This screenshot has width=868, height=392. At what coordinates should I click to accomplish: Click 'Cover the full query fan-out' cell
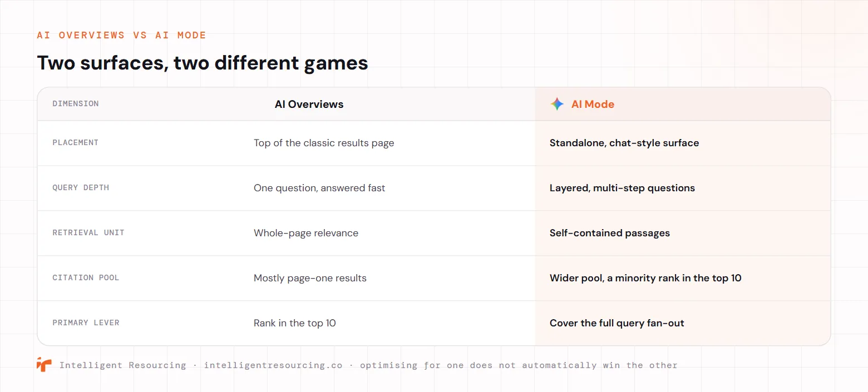[617, 323]
